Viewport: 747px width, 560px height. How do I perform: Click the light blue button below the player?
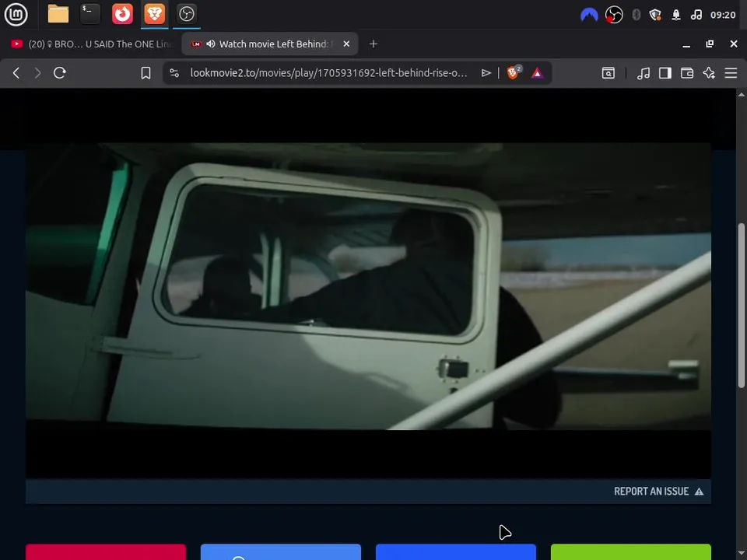click(281, 552)
